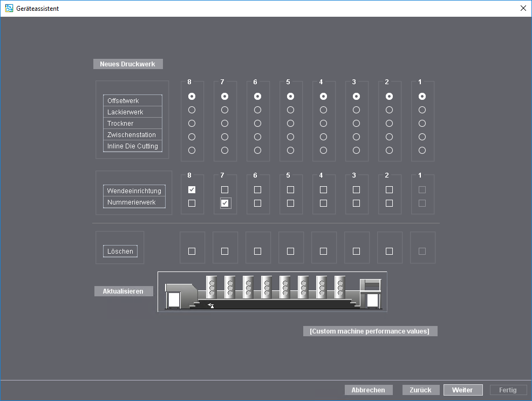Check Nummerierwerk for unit 6
Viewport: 532px width, 401px height.
pyautogui.click(x=257, y=203)
